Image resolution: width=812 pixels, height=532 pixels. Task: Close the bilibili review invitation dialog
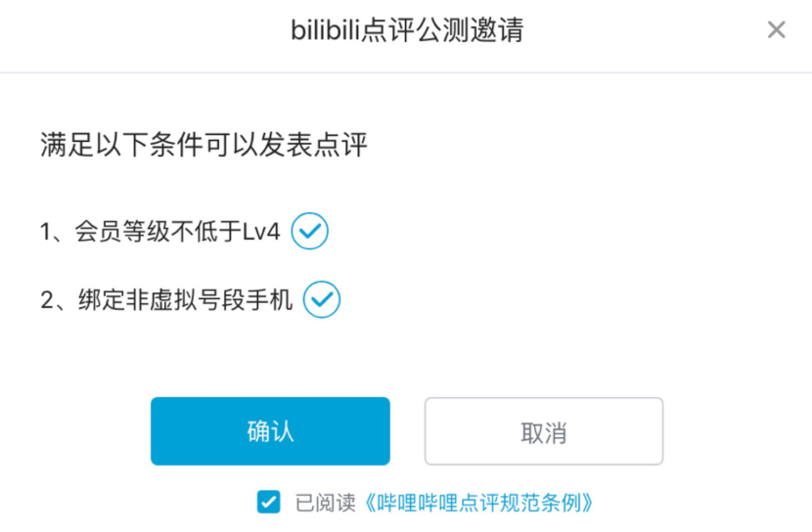coord(776,30)
